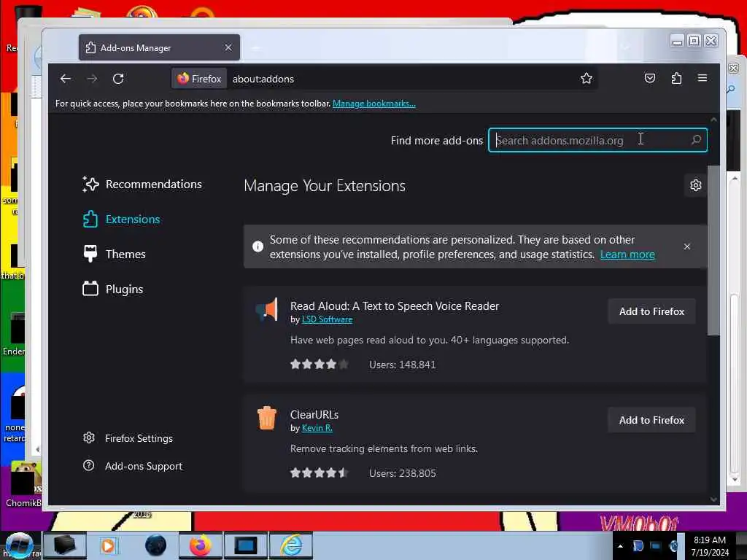Switch to Themes in the sidebar

pos(115,254)
